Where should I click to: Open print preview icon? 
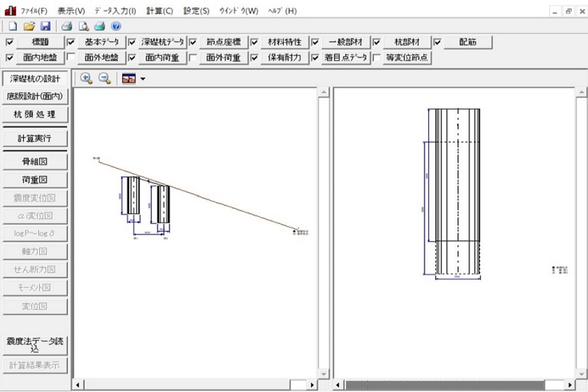[x=83, y=26]
